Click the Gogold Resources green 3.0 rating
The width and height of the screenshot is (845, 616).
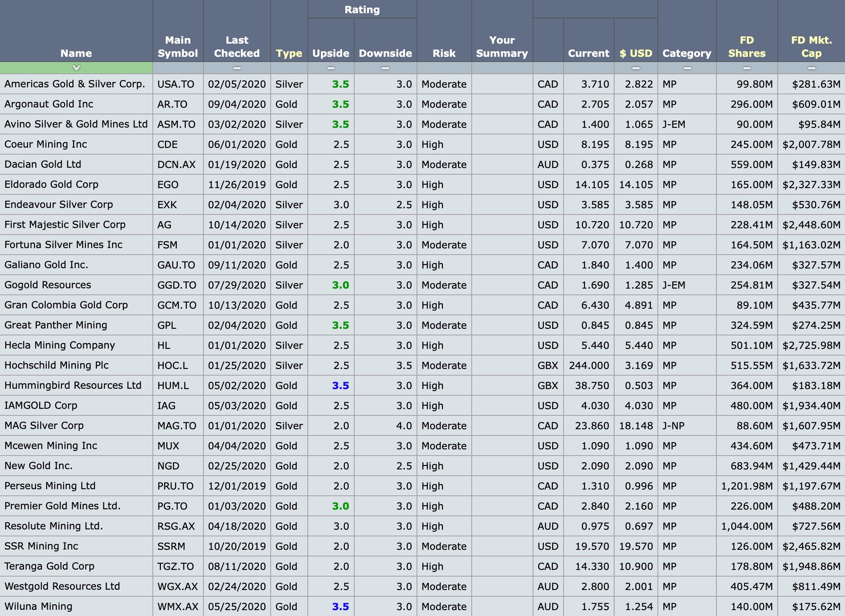pos(340,285)
